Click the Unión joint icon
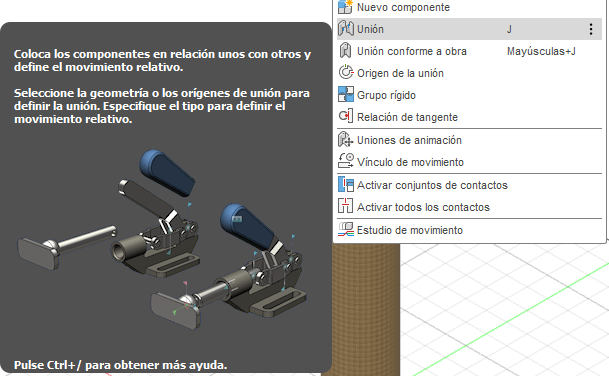Image resolution: width=609 pixels, height=376 pixels. click(x=345, y=29)
